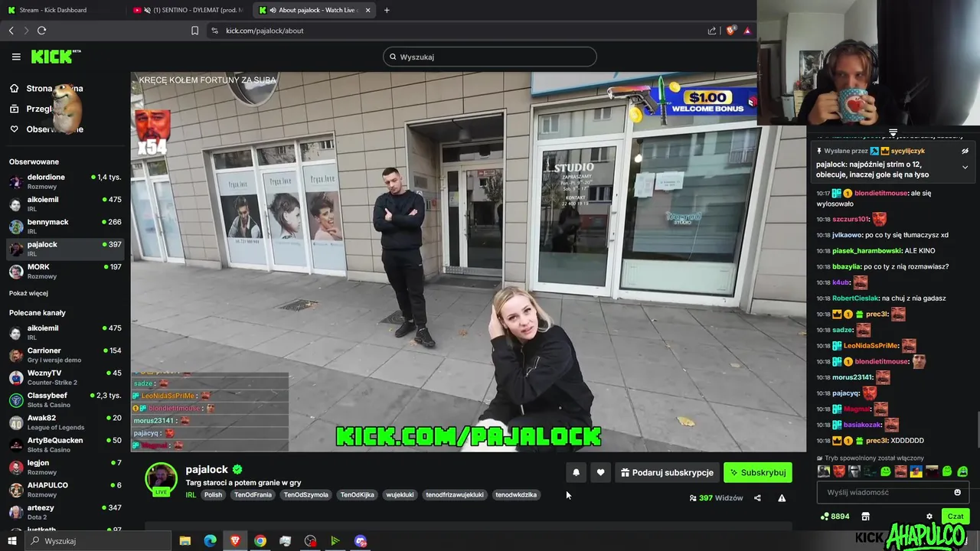Open ArtyBeQuacken channel
This screenshot has width=980, height=551.
(x=65, y=445)
